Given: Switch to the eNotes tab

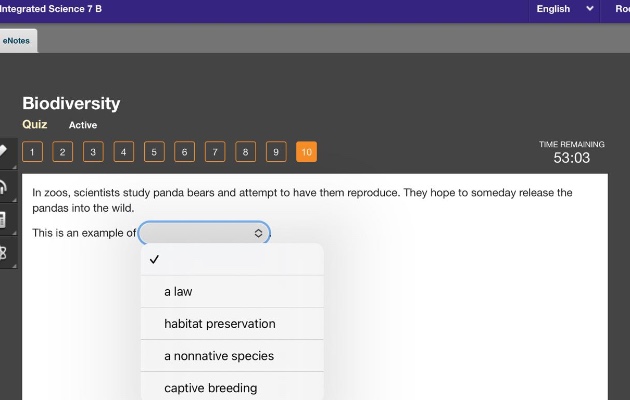Looking at the screenshot, I should 18,41.
